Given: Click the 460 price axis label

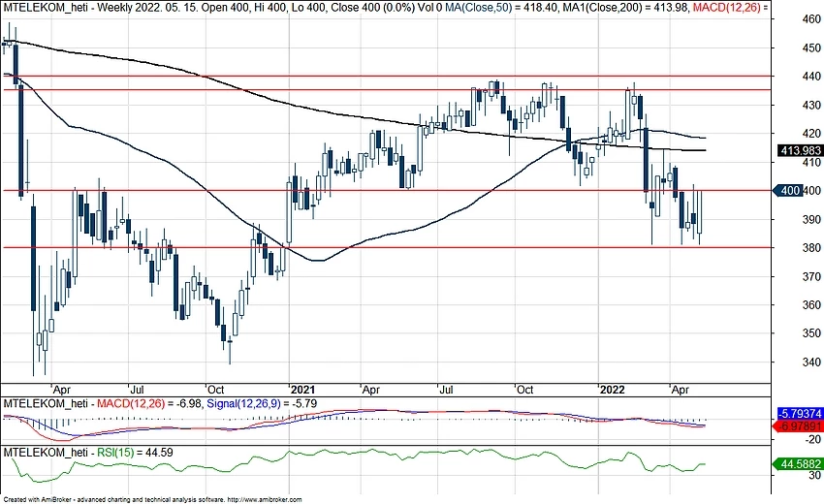Looking at the screenshot, I should coord(812,19).
